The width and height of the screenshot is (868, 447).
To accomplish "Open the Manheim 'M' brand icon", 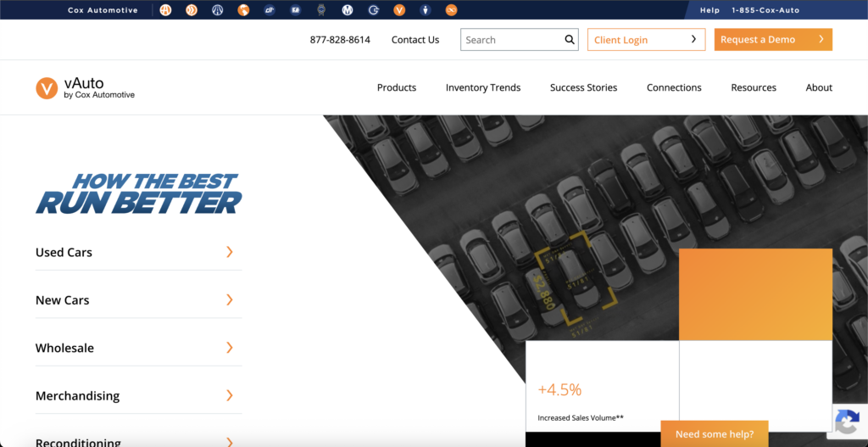I will coord(348,10).
